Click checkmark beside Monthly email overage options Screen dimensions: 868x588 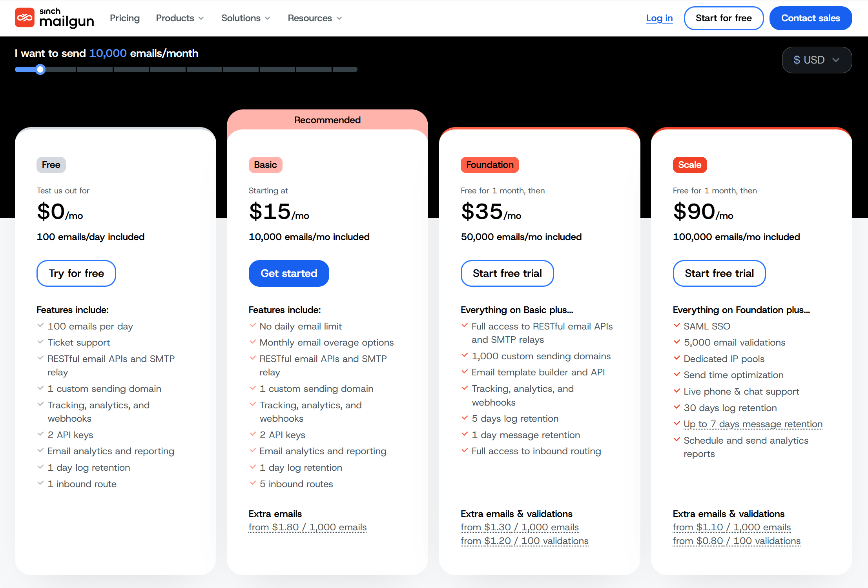click(253, 342)
